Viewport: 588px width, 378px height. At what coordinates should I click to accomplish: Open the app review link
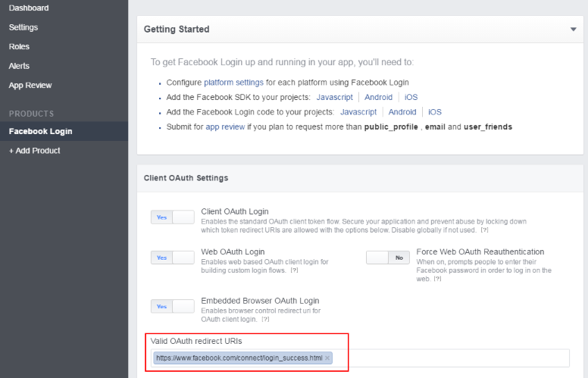(225, 127)
